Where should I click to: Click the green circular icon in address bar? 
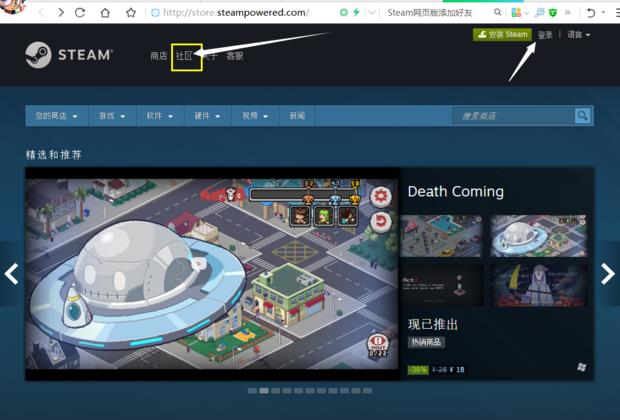point(344,12)
